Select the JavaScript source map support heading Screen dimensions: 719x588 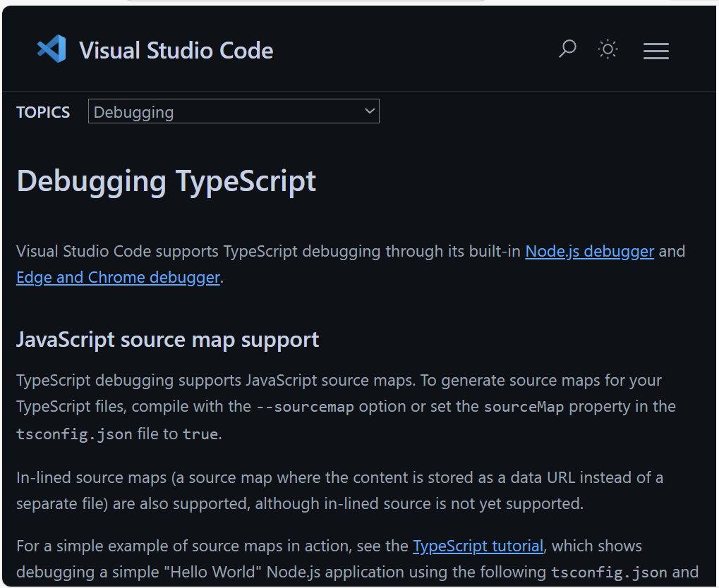tap(167, 340)
